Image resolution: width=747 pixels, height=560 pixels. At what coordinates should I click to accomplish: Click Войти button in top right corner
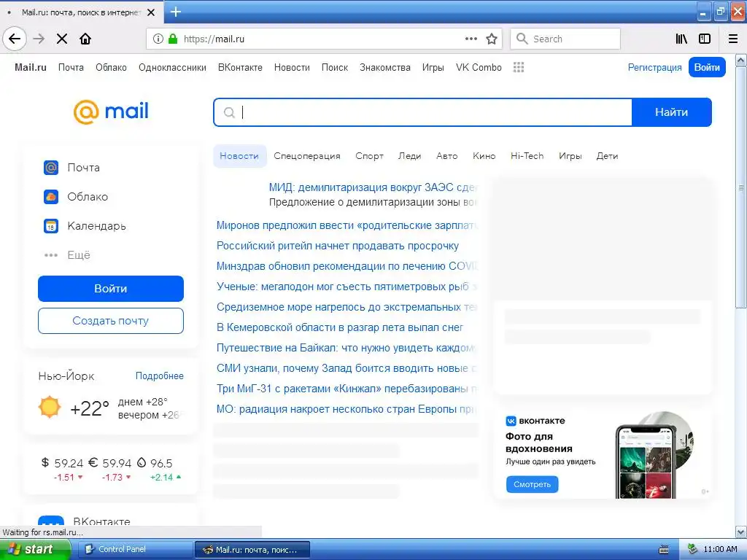click(707, 67)
